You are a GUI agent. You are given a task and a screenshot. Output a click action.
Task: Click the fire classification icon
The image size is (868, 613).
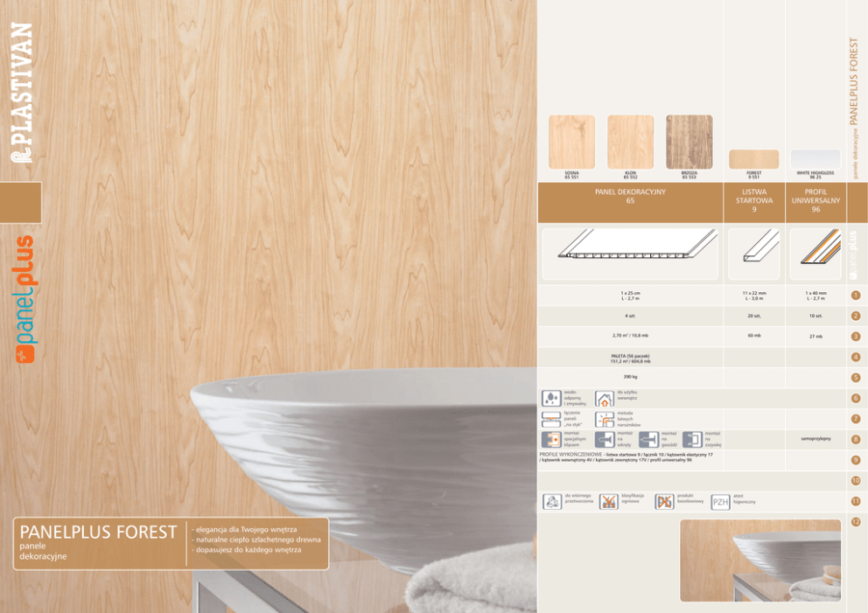point(608,501)
